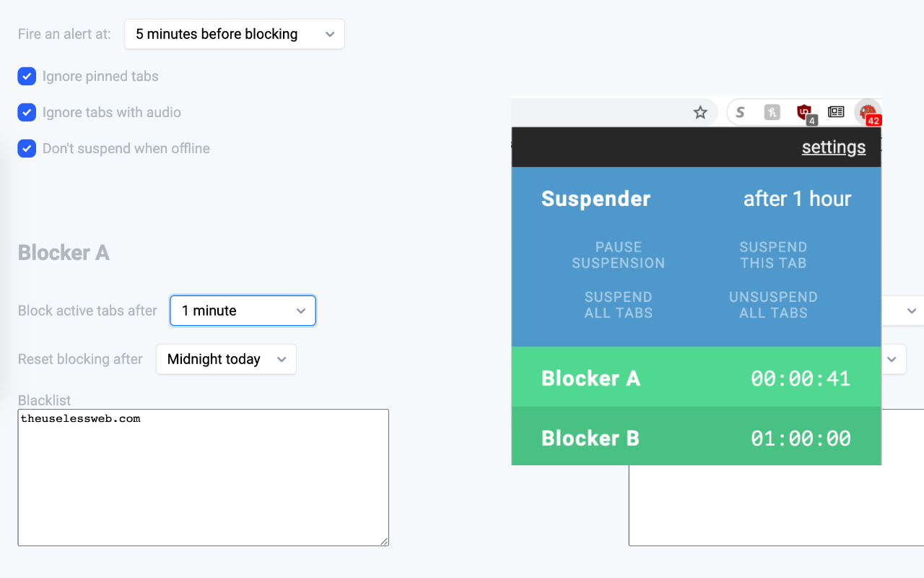The height and width of the screenshot is (578, 924).
Task: Click the newspaper reader extension icon
Action: click(836, 112)
